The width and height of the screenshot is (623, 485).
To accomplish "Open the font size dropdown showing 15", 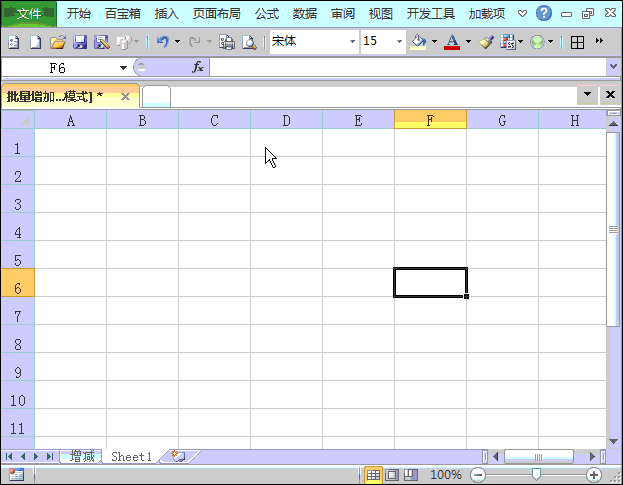I will coord(399,41).
